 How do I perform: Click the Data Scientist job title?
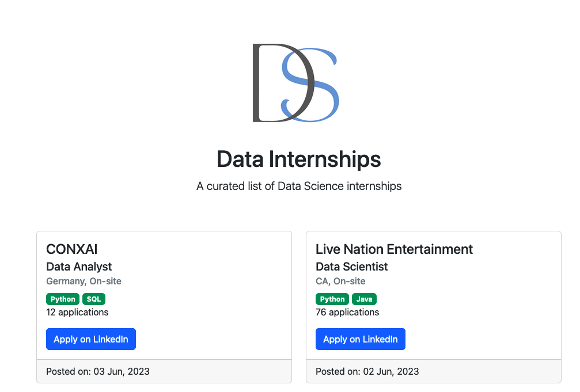351,267
